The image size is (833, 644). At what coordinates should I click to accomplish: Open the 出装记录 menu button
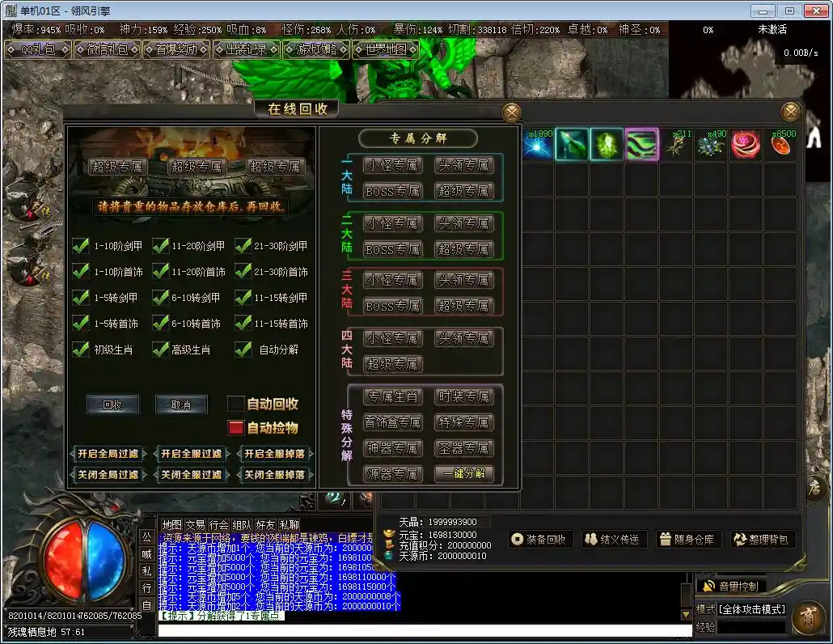tap(246, 50)
